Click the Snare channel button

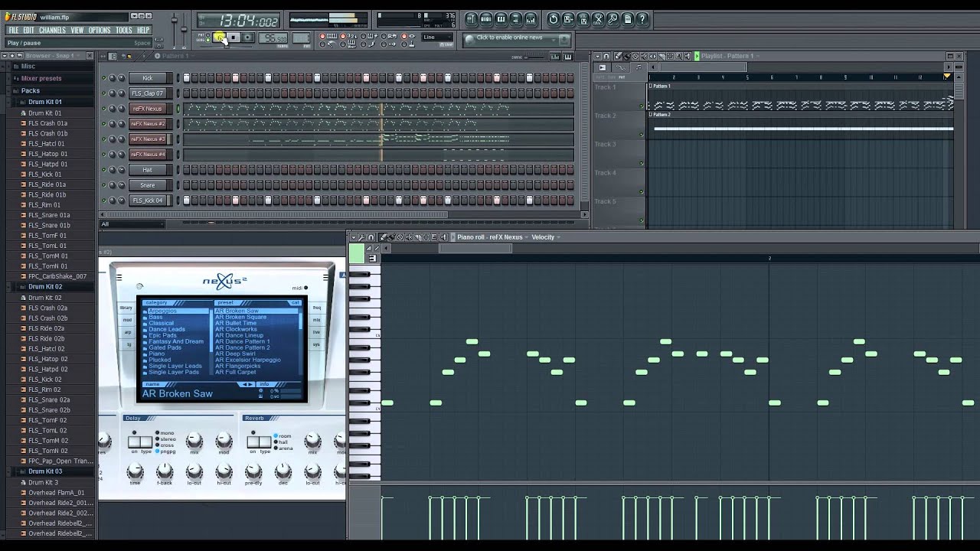[x=148, y=185]
